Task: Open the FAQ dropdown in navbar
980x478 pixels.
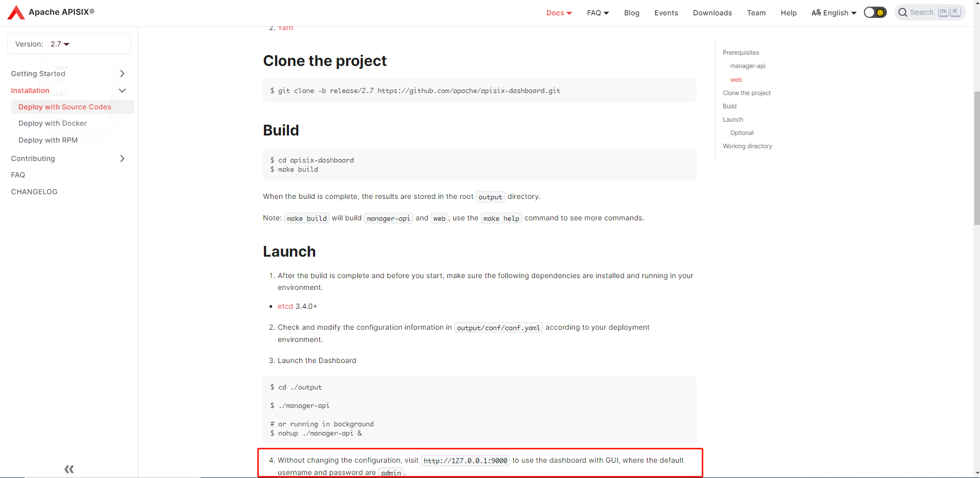Action: coord(598,13)
